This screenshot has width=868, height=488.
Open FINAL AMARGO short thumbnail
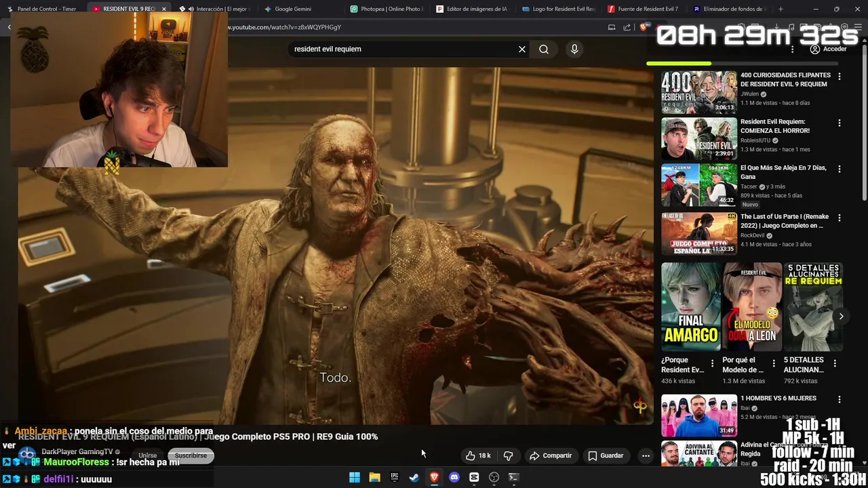[690, 306]
